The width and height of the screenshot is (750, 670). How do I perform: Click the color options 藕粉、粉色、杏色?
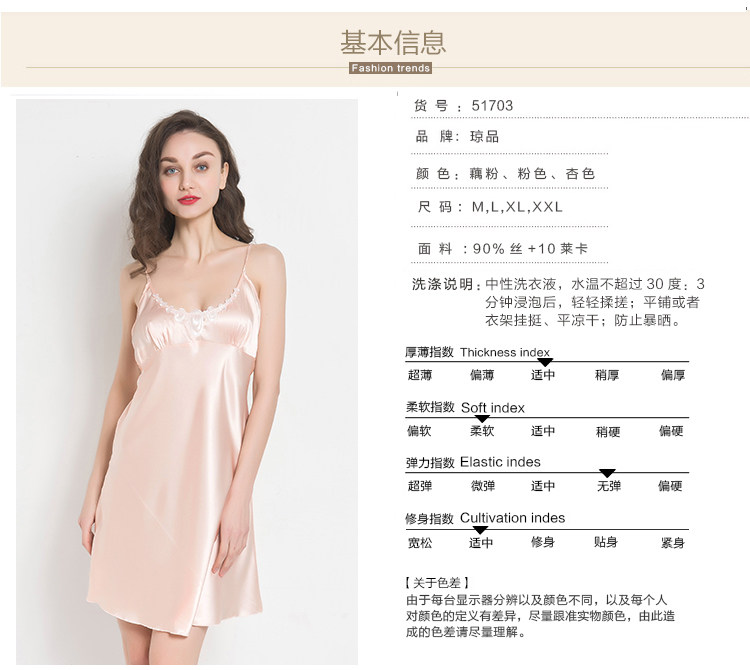pyautogui.click(x=532, y=173)
